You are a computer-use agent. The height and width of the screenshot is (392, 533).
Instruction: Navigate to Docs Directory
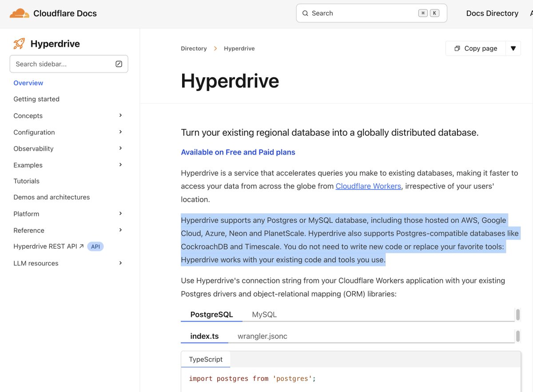click(x=492, y=13)
